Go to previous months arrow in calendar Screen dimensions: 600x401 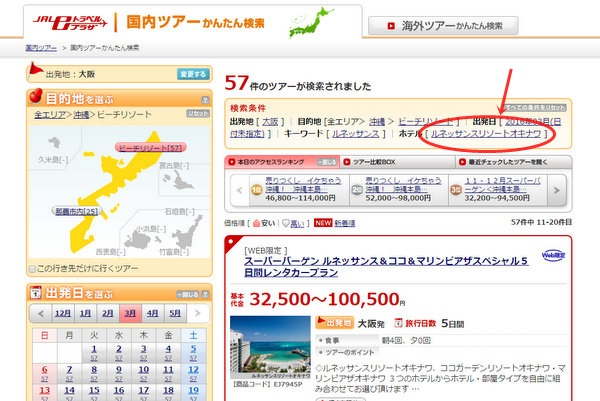pyautogui.click(x=41, y=314)
